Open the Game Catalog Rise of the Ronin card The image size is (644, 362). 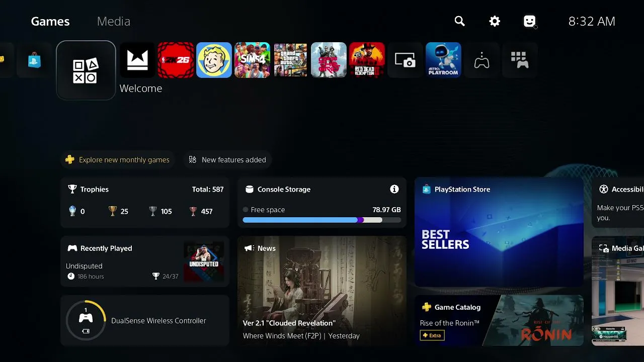(x=499, y=320)
